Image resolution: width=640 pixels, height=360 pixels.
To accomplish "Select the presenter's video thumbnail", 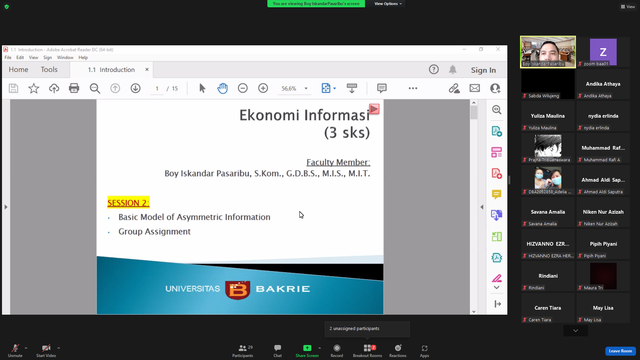I will tap(548, 52).
